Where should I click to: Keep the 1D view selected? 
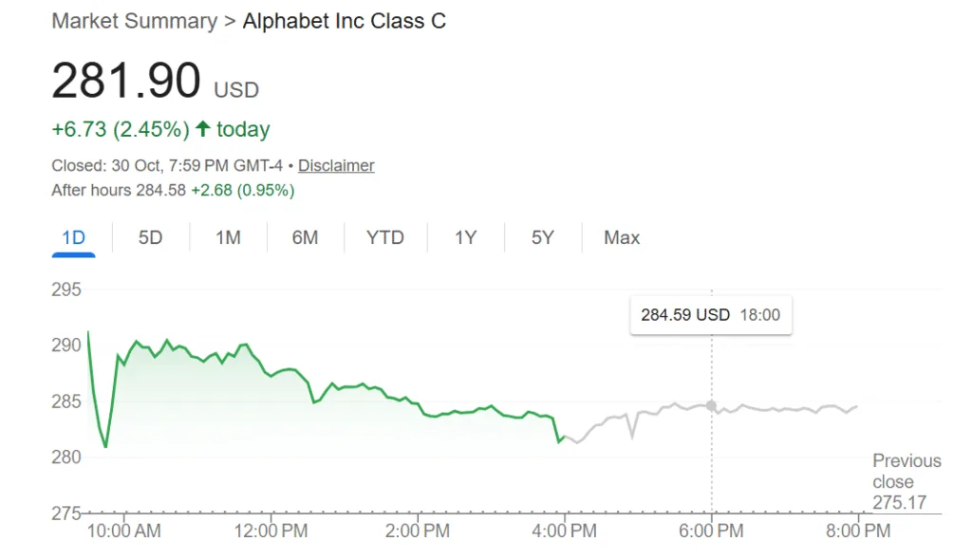coord(73,237)
